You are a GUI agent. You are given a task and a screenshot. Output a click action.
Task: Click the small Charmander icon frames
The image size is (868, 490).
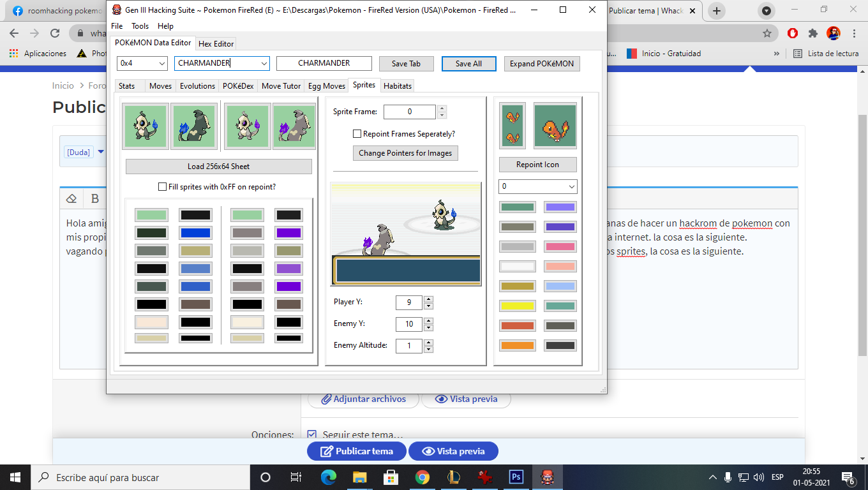(513, 126)
